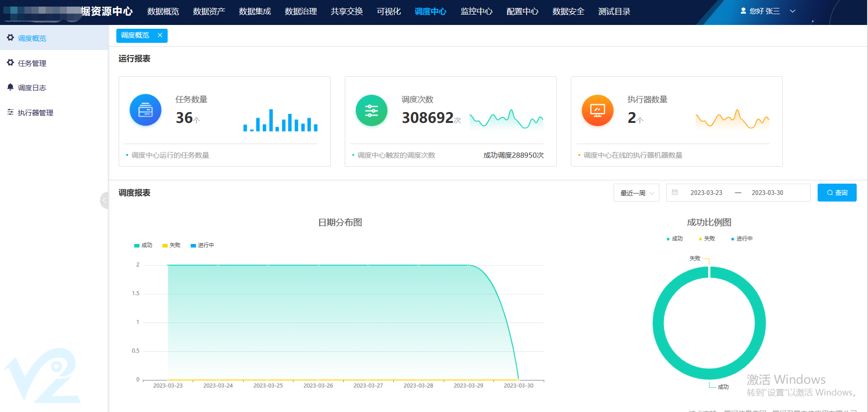Click the 调度日志 bell icon
868x412 pixels.
pos(10,87)
